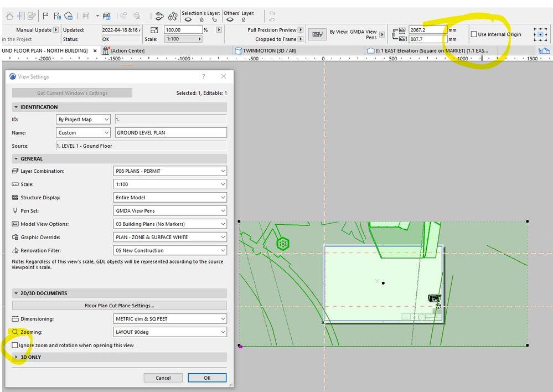This screenshot has width=553, height=392.
Task: Open the Zooming LAYOUT 90deg dropdown
Action: click(170, 332)
